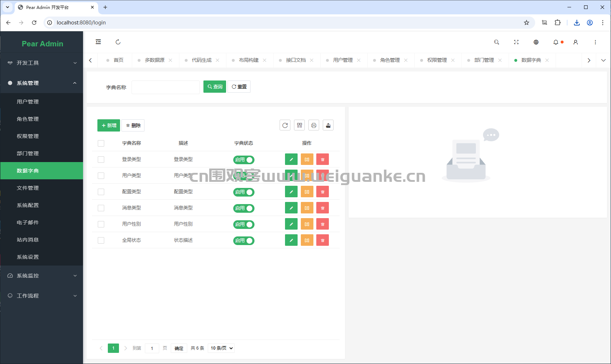The image size is (611, 364).
Task: Click the 查询 search button
Action: coord(215,87)
